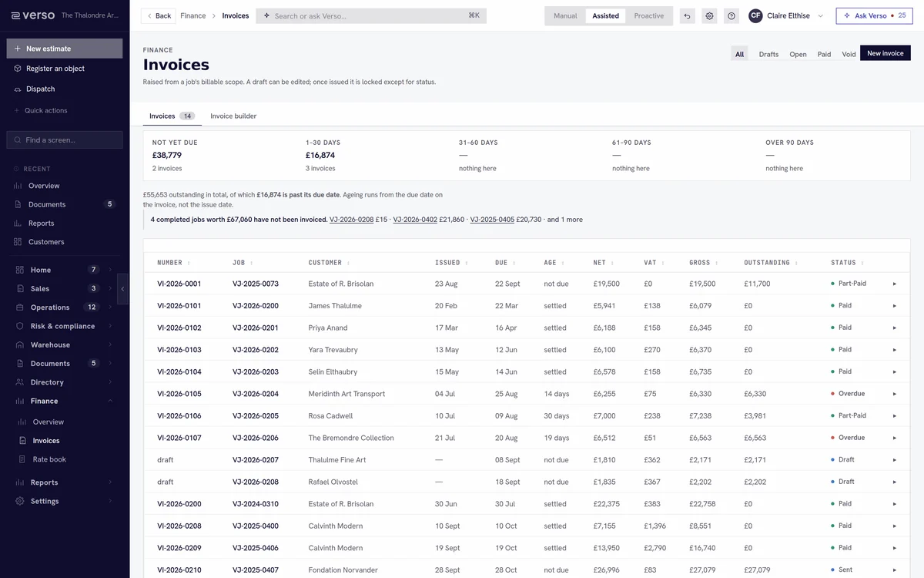Viewport: 924px width, 578px height.
Task: Click the undo arrow icon in top bar
Action: (688, 15)
